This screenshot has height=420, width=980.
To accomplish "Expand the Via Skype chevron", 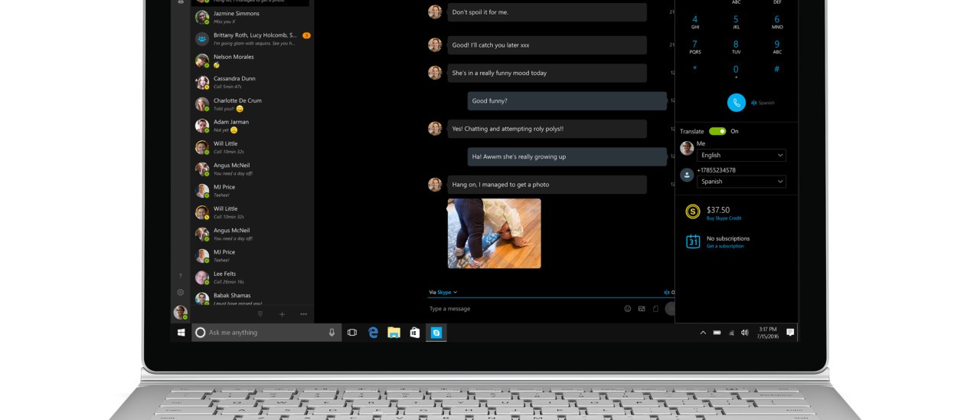I will click(x=455, y=292).
